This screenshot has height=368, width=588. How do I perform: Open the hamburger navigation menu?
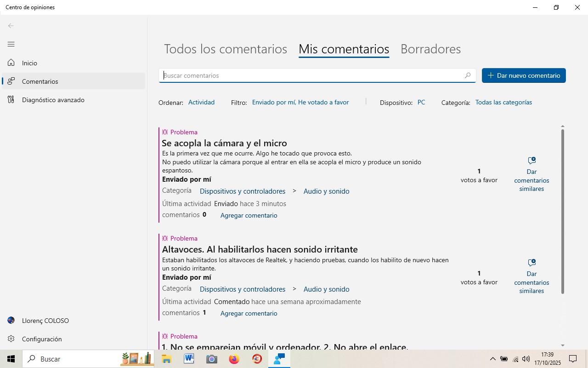11,44
